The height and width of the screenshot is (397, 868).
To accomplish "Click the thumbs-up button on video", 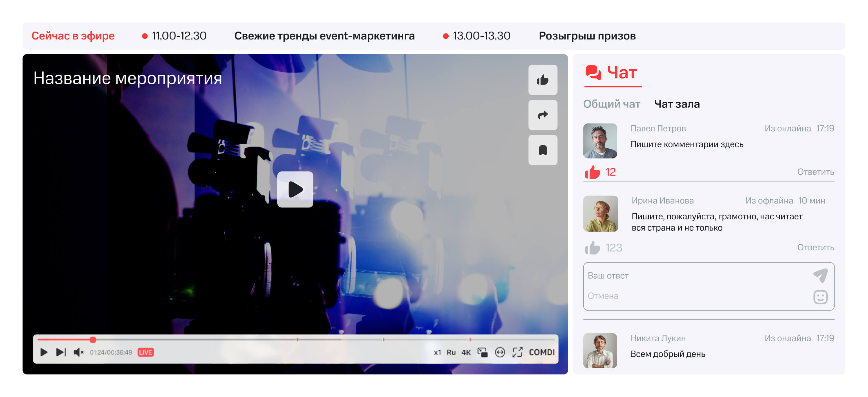I will click(542, 80).
